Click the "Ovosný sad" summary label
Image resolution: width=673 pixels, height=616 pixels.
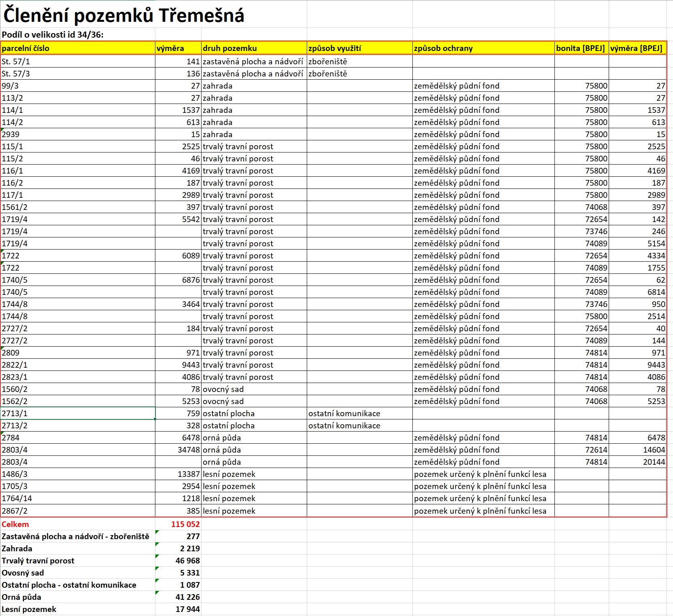click(x=23, y=573)
